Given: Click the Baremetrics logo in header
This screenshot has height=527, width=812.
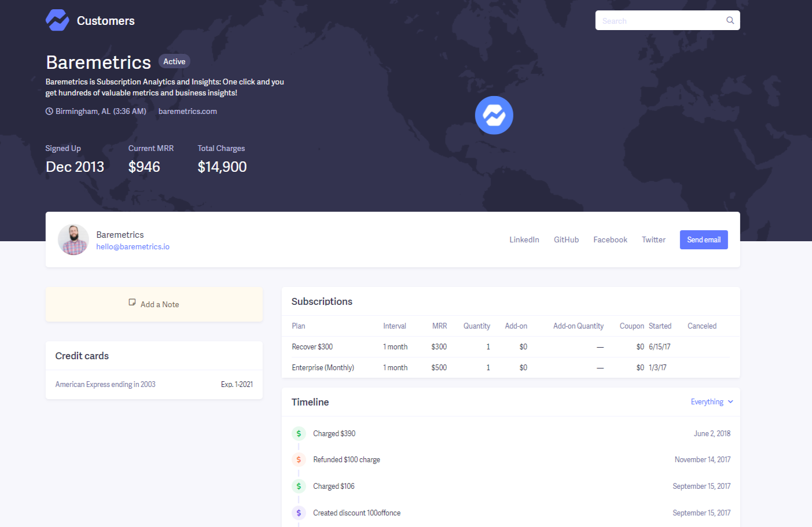Looking at the screenshot, I should point(57,20).
